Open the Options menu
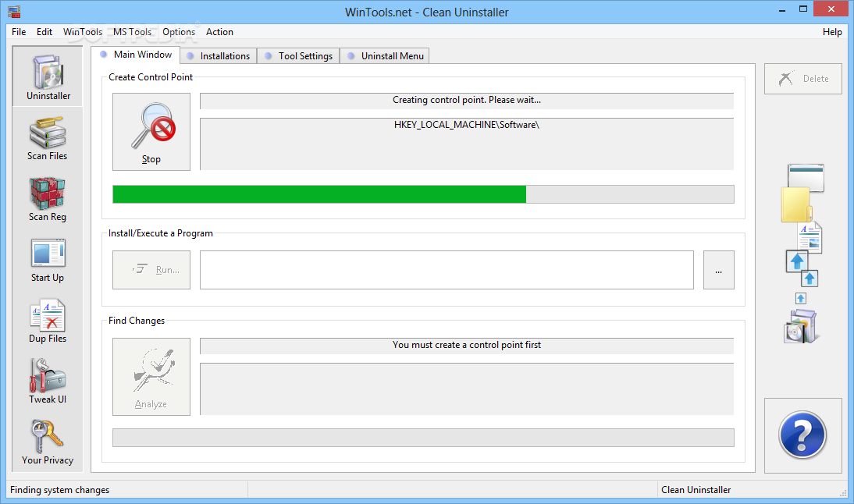Viewport: 854px width, 504px height. point(178,32)
